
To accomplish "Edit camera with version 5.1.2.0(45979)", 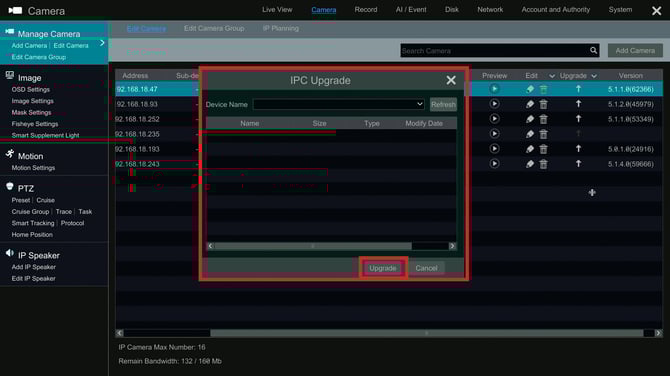I will point(530,104).
